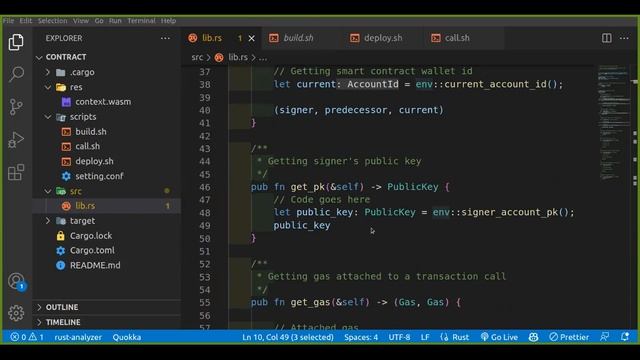
Task: Switch to the call.sh tab
Action: click(457, 38)
